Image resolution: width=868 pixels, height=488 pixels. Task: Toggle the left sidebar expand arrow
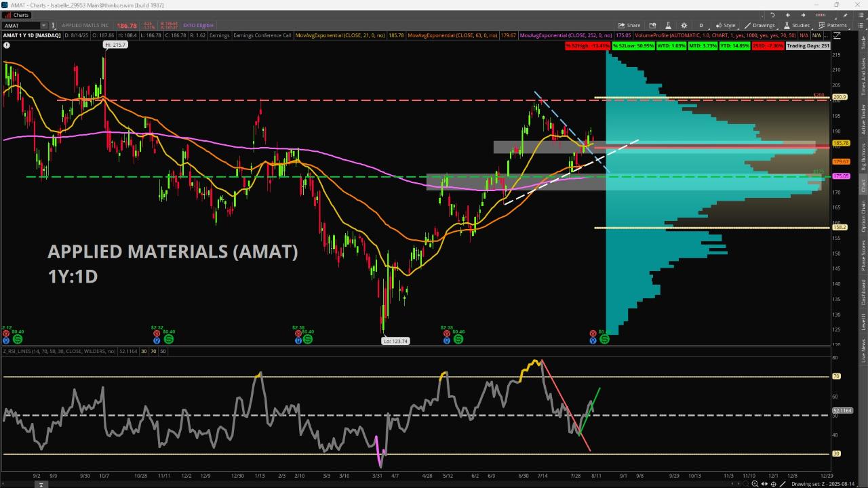pyautogui.click(x=41, y=484)
